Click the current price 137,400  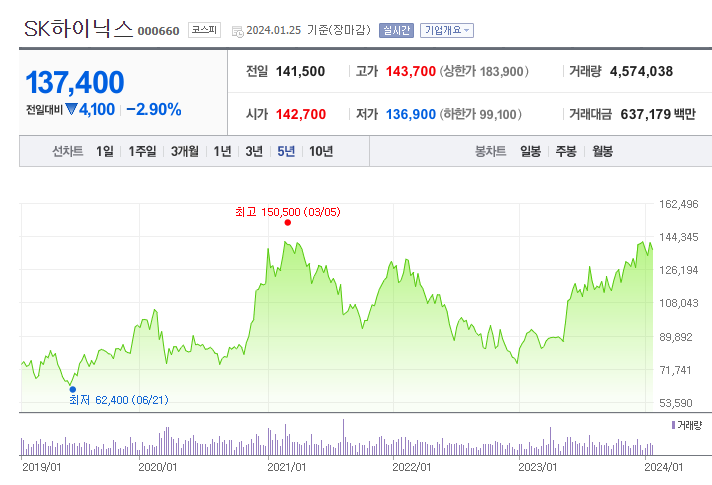coord(75,83)
